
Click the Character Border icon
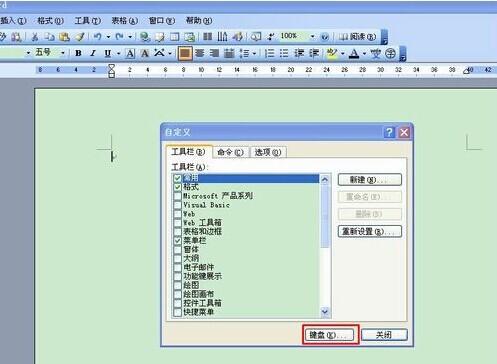click(130, 53)
